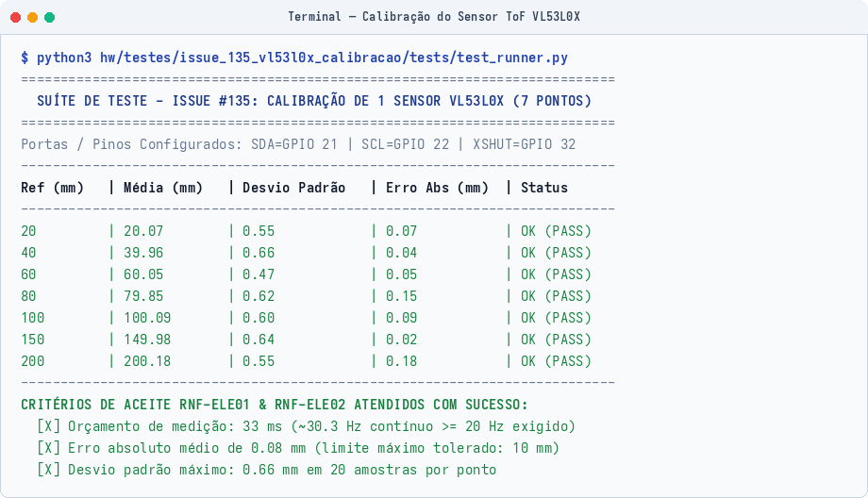This screenshot has height=498, width=868.
Task: Click OK (PASS) status in the 20 mm row
Action: coord(556,231)
